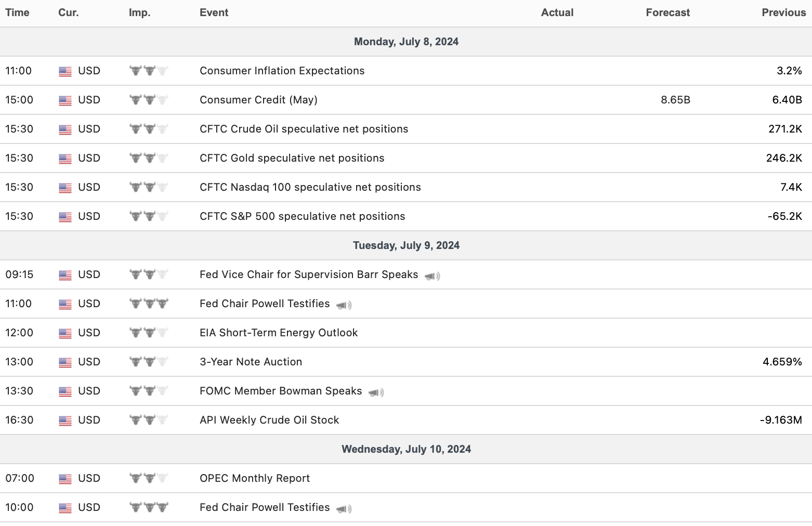Open the CFTC Nasdaq 100 speculative positions event
This screenshot has width=812, height=526.
coord(310,187)
